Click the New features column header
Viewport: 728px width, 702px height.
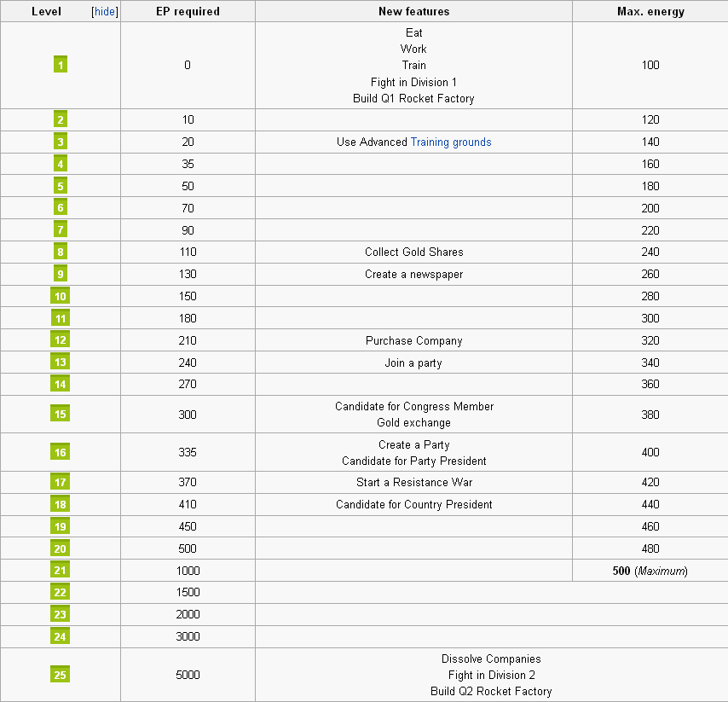pyautogui.click(x=413, y=11)
